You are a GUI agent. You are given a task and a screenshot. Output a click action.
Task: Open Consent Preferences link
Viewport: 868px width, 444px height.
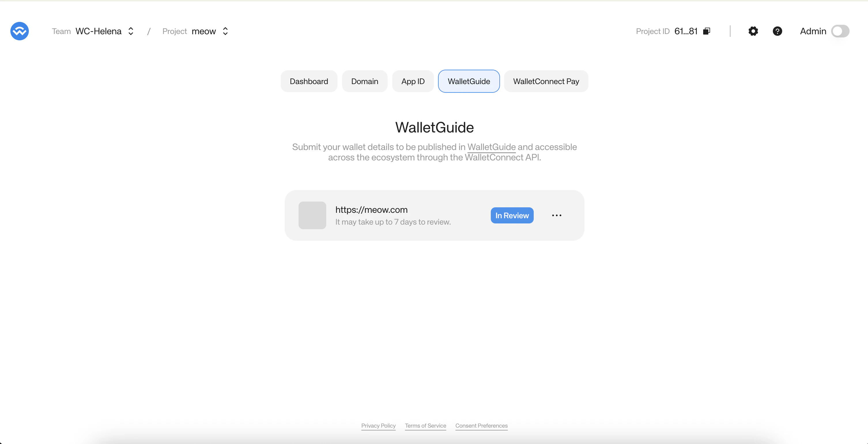point(481,426)
